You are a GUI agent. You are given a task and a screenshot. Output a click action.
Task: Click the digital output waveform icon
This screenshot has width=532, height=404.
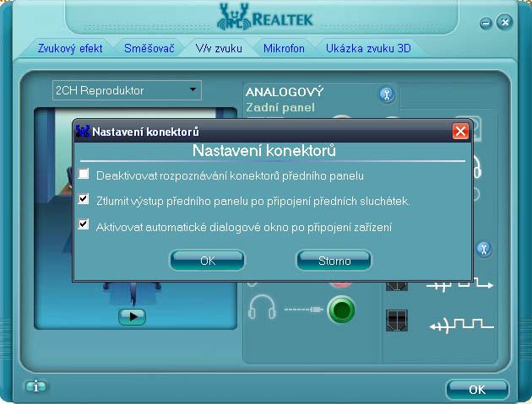pyautogui.click(x=459, y=284)
